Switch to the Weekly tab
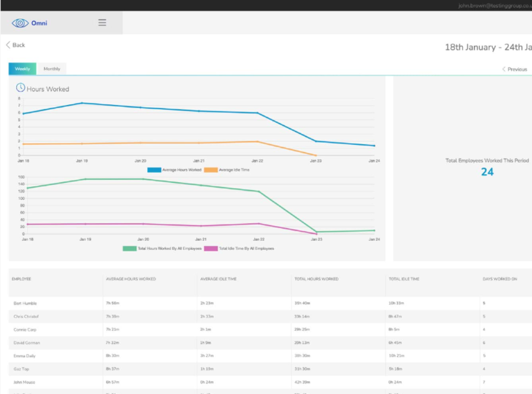 [22, 68]
